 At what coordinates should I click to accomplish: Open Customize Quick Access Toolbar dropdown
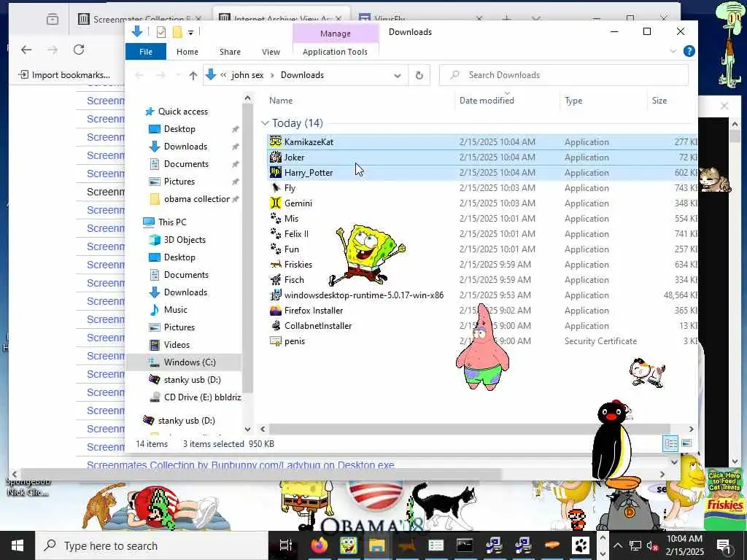click(190, 32)
